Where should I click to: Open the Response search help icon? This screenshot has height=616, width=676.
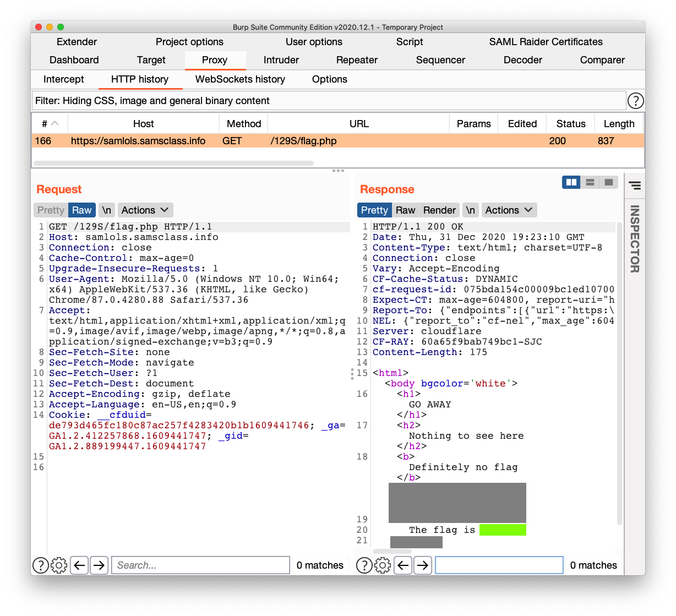click(364, 565)
